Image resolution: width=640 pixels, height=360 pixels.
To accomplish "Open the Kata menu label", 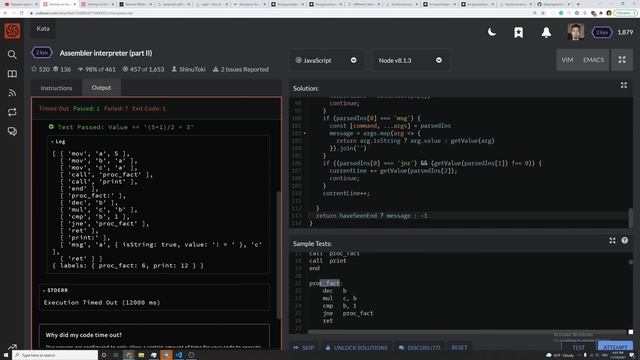I will pos(43,29).
